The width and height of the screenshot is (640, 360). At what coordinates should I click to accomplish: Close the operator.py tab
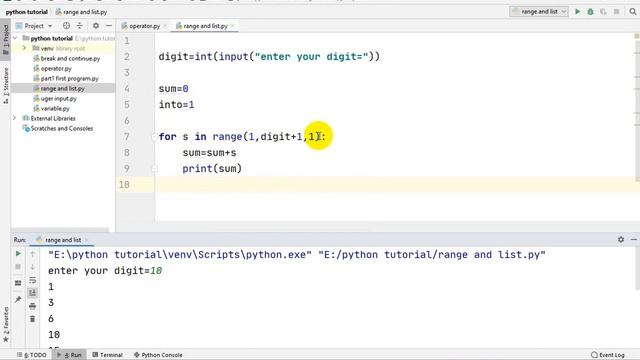[x=165, y=26]
